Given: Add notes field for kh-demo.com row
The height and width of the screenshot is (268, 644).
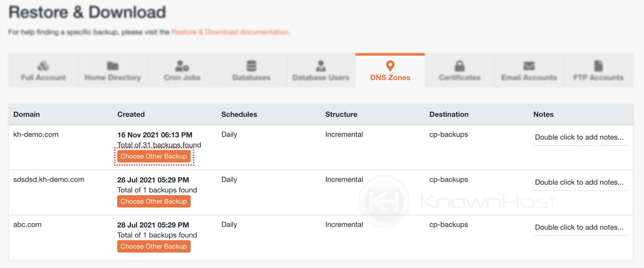Looking at the screenshot, I should [x=581, y=138].
